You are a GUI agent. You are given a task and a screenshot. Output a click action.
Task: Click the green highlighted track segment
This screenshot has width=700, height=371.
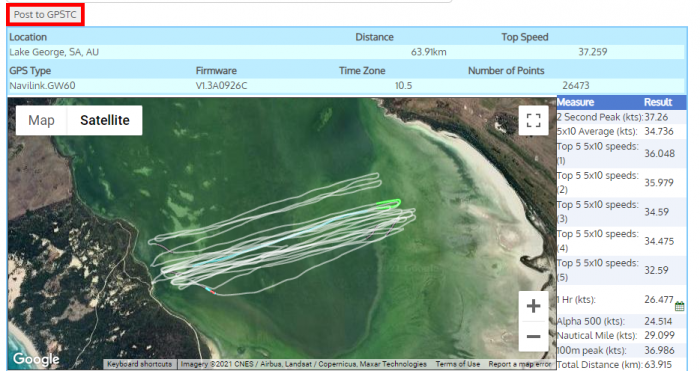tap(389, 204)
